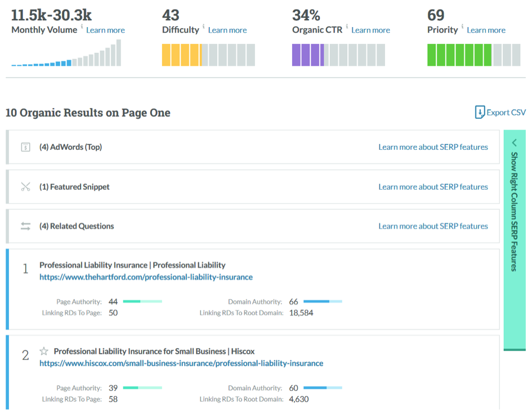
Task: Click Hartford Page Authority progress bar
Action: 142,302
